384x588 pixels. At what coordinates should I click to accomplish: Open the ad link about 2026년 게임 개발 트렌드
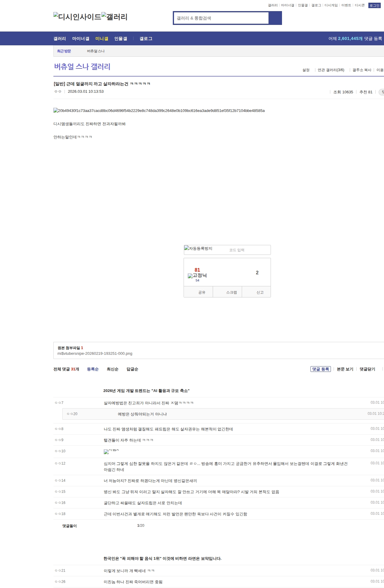[x=146, y=391]
